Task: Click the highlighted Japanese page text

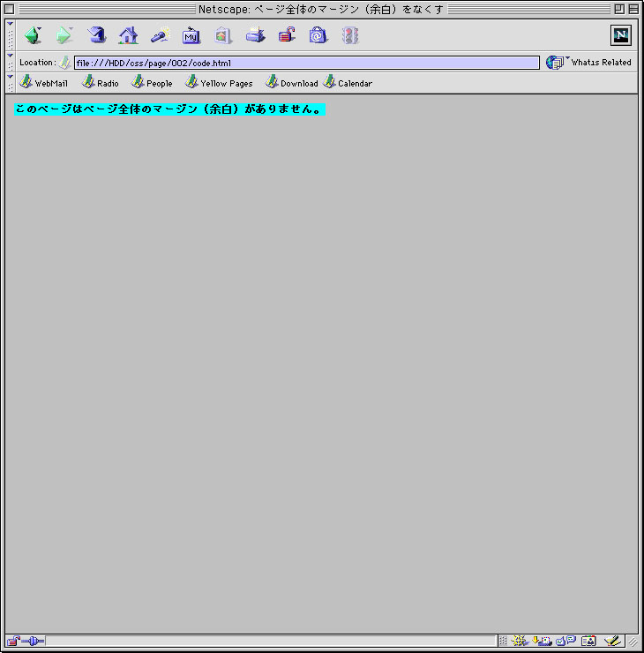Action: click(169, 109)
